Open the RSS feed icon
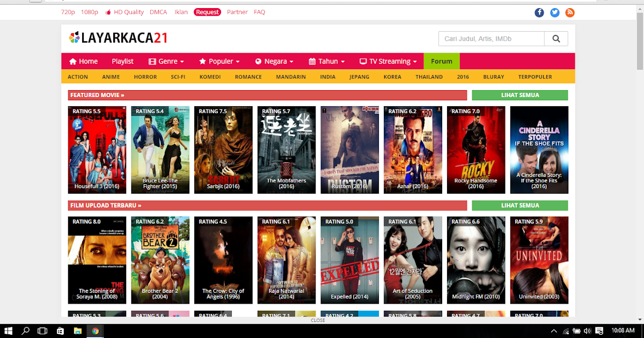This screenshot has height=338, width=644. pyautogui.click(x=570, y=12)
